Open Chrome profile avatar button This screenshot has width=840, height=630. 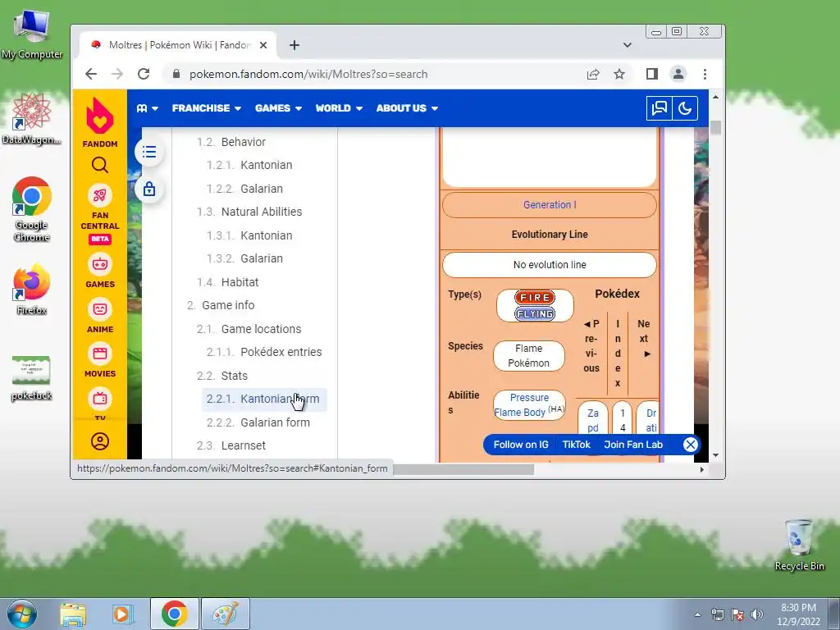(x=678, y=74)
